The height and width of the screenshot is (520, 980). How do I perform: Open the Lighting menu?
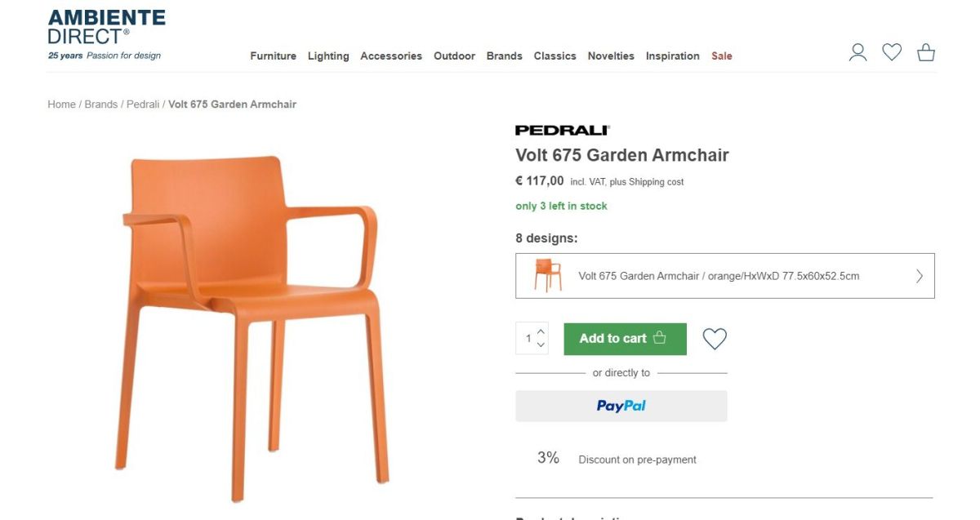click(328, 56)
